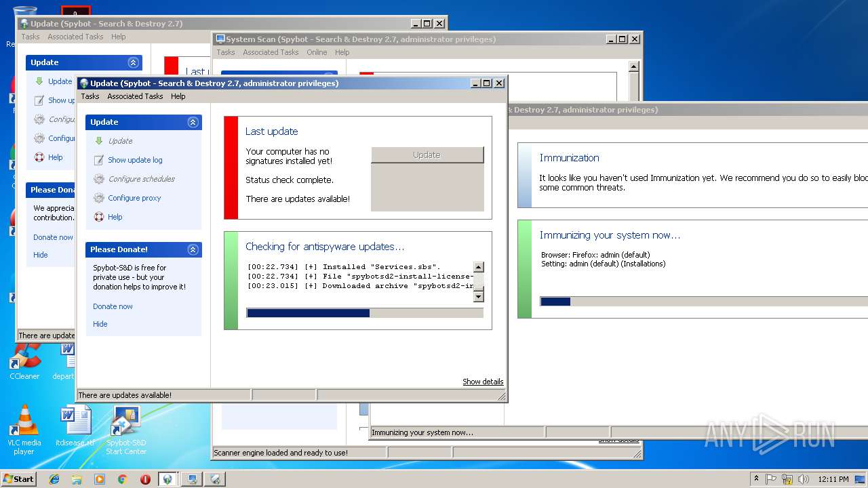The height and width of the screenshot is (488, 868).
Task: Open Help menu in front Update window
Action: [x=178, y=96]
